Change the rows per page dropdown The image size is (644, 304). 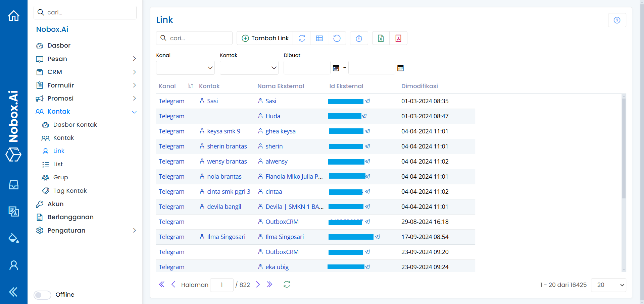tap(608, 285)
